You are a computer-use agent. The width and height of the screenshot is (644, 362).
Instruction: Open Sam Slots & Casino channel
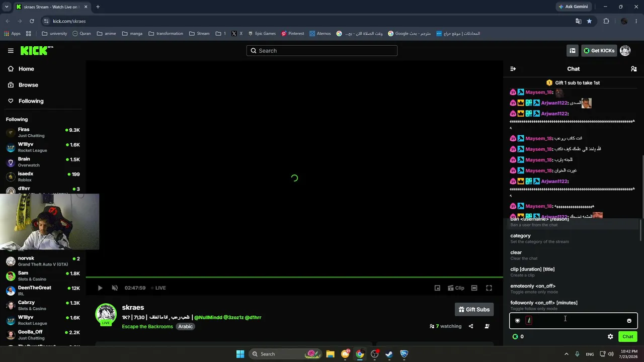pos(43,276)
